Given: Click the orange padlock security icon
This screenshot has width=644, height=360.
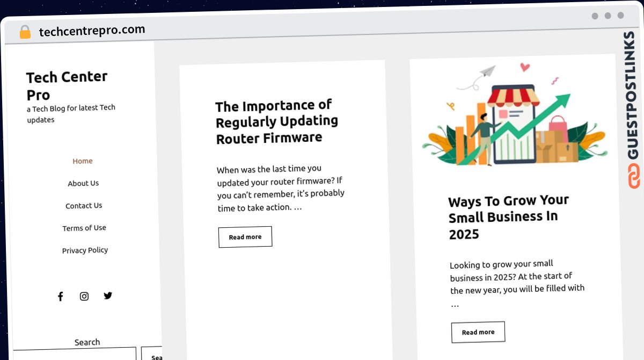Looking at the screenshot, I should point(25,32).
